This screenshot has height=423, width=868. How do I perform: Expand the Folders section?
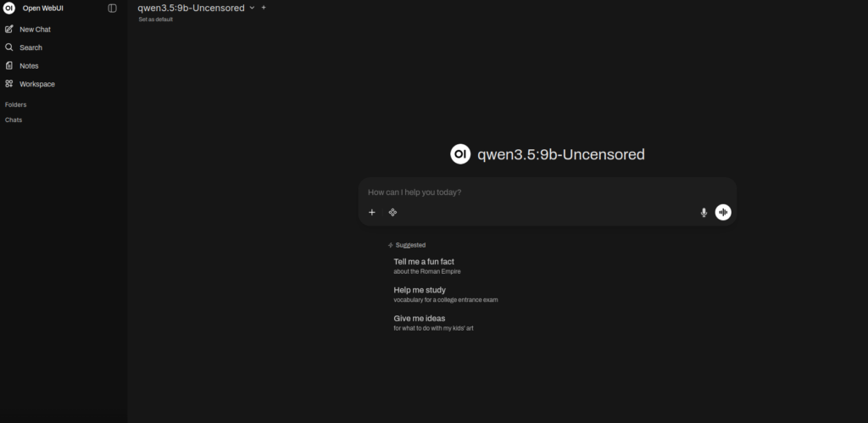click(x=15, y=104)
